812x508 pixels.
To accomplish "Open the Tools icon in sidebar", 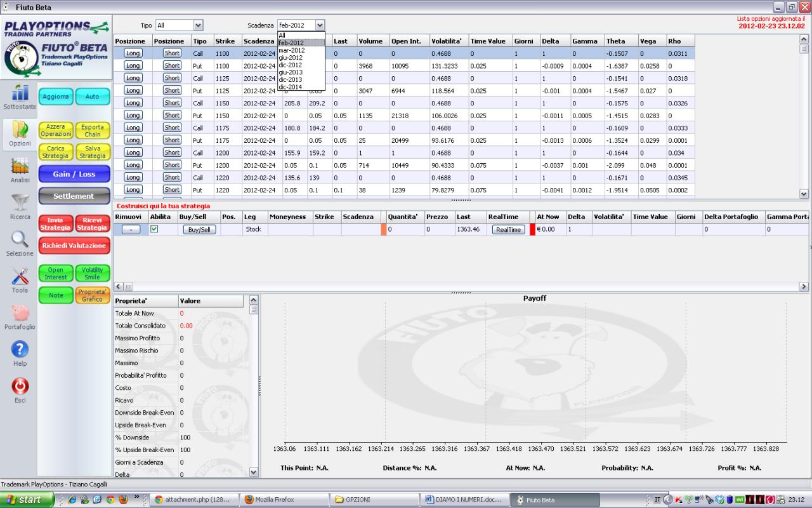I will tap(20, 276).
